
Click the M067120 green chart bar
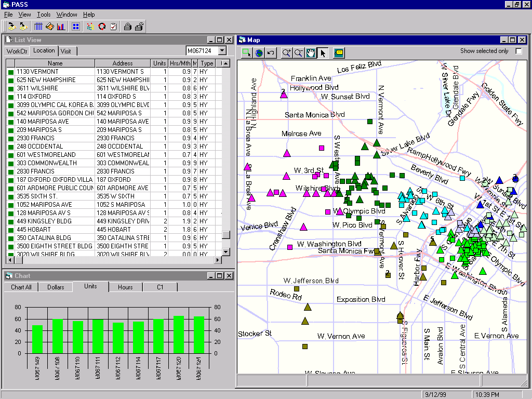[x=179, y=335]
